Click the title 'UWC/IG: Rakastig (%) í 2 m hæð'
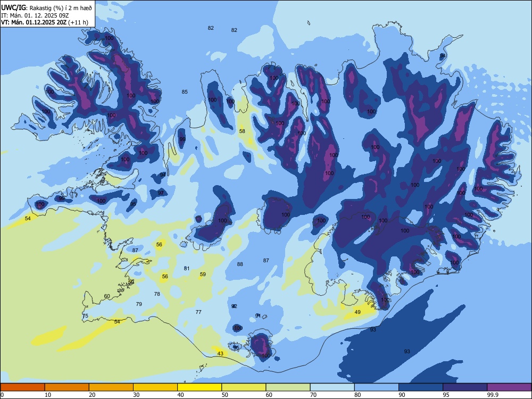 pyautogui.click(x=46, y=7)
